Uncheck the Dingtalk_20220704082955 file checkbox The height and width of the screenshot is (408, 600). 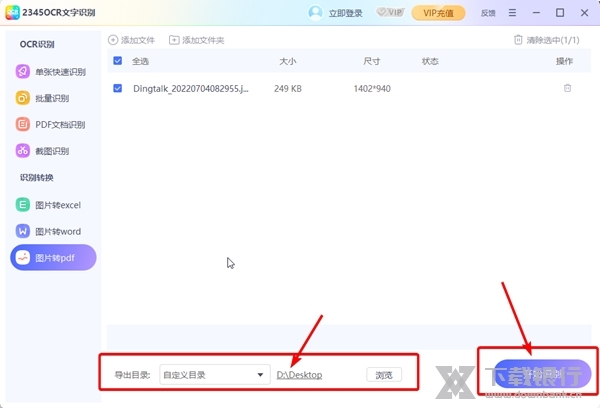click(x=117, y=88)
